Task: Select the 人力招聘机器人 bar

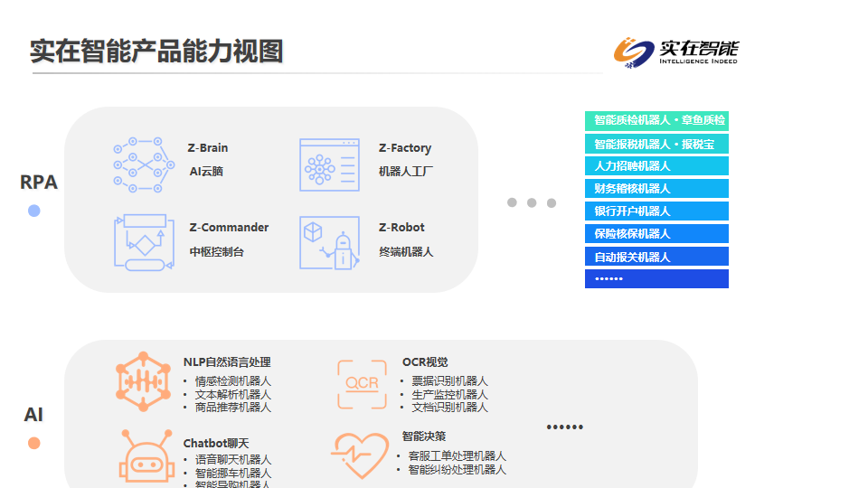Action: pos(656,166)
